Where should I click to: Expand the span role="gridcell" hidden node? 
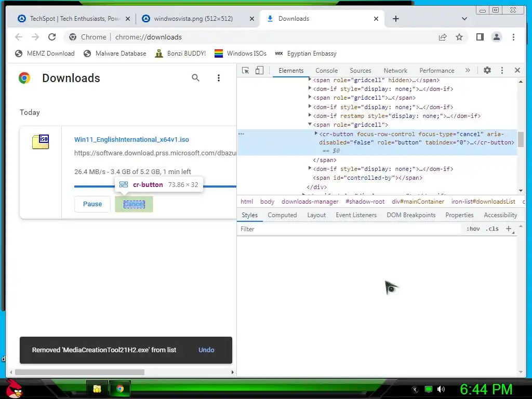310,79
